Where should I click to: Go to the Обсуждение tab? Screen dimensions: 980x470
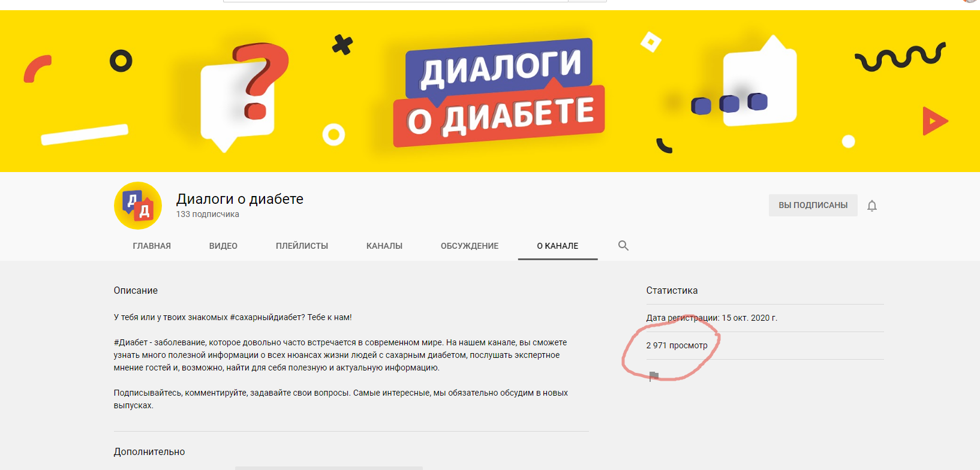470,246
